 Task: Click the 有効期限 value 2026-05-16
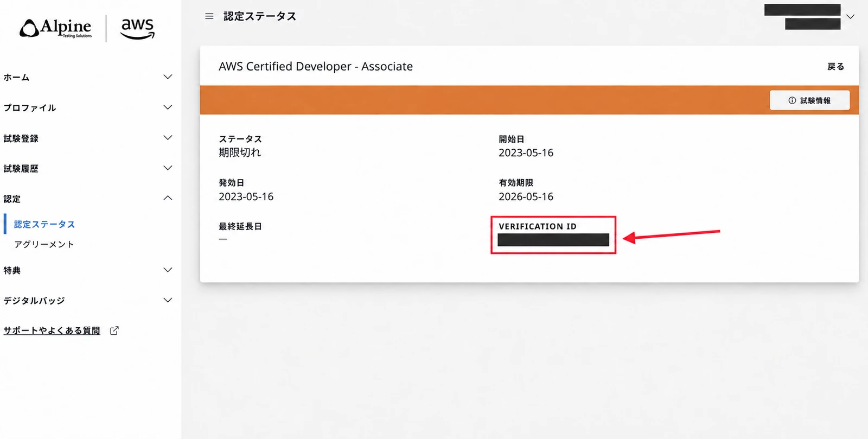(x=526, y=196)
